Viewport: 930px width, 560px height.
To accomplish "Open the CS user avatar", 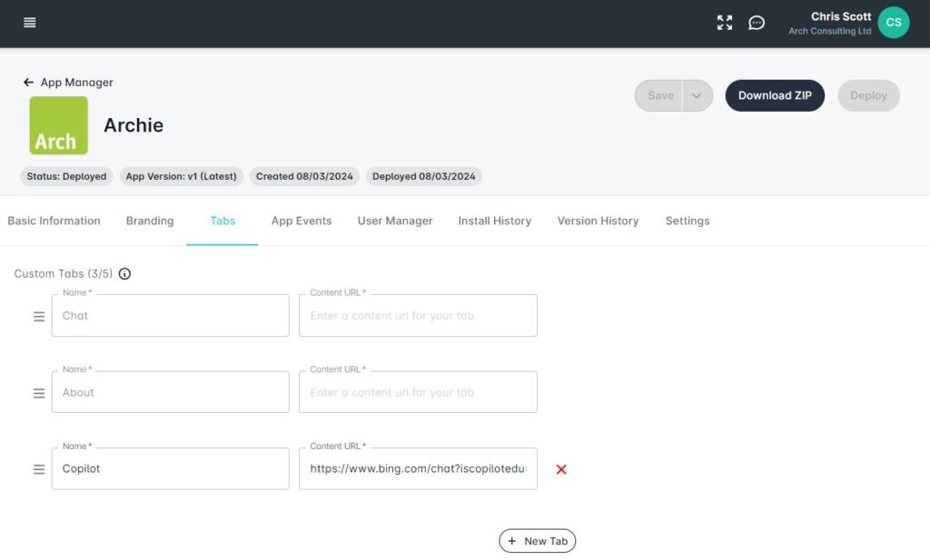I will point(894,23).
